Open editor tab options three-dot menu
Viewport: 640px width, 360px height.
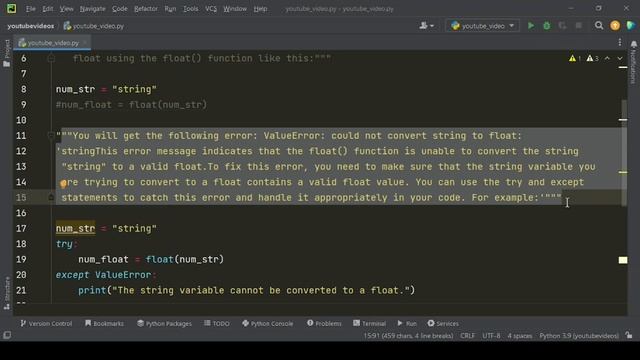[620, 42]
